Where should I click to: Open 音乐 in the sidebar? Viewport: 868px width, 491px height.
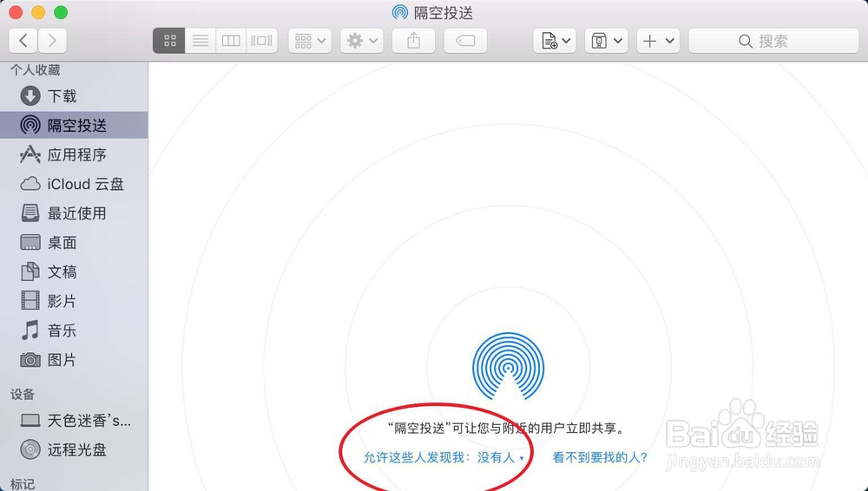pos(74,331)
